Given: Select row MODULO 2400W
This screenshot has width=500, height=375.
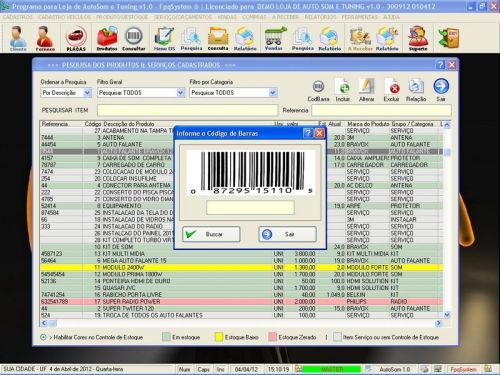Looking at the screenshot, I should coord(241,267).
